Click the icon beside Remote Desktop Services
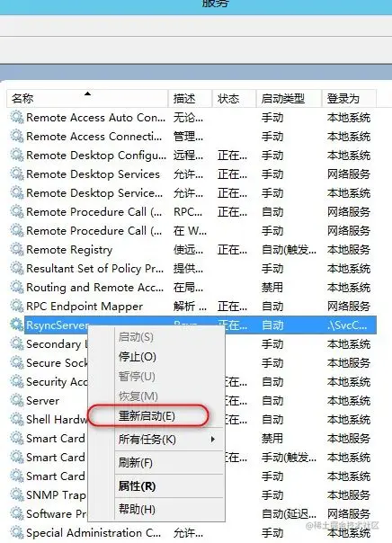 16,174
